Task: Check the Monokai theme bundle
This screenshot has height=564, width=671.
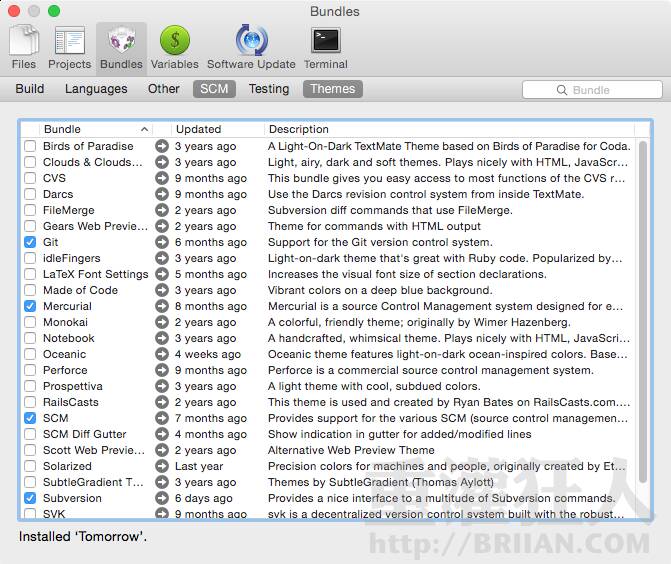Action: [30, 322]
